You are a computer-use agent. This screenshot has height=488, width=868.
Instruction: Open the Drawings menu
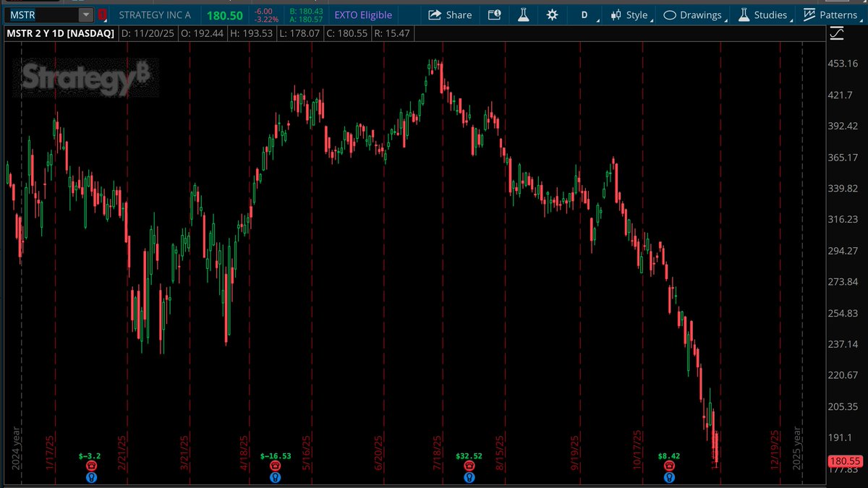point(693,14)
